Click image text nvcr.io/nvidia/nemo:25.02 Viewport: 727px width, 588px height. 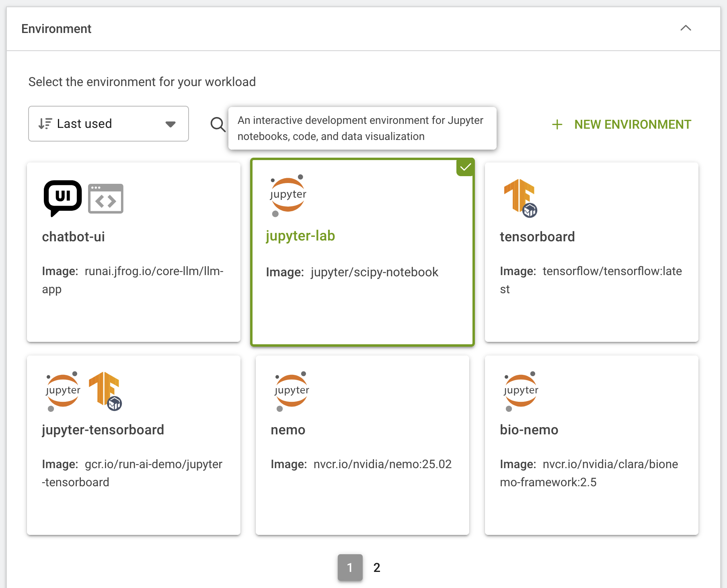coord(382,464)
